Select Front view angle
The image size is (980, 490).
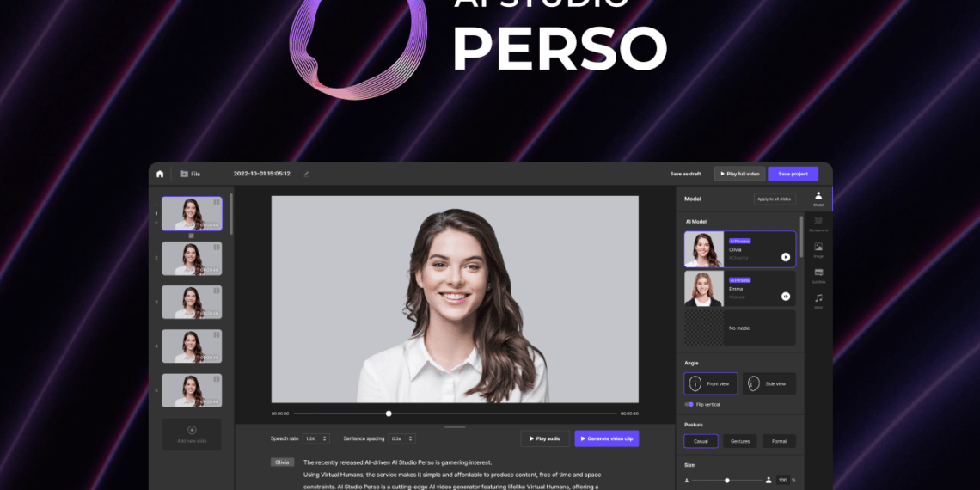[711, 383]
